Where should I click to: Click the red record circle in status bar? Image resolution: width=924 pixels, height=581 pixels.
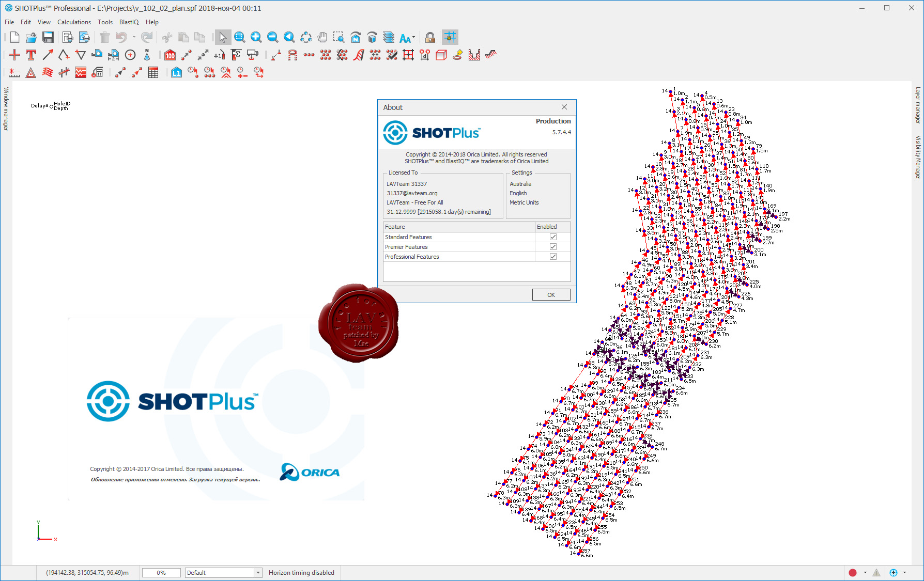(x=853, y=573)
